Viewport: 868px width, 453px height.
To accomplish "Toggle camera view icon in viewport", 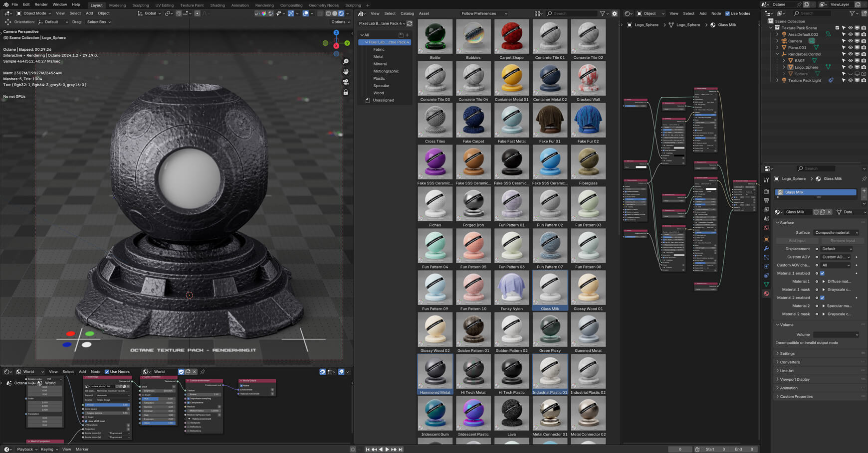I will click(346, 82).
